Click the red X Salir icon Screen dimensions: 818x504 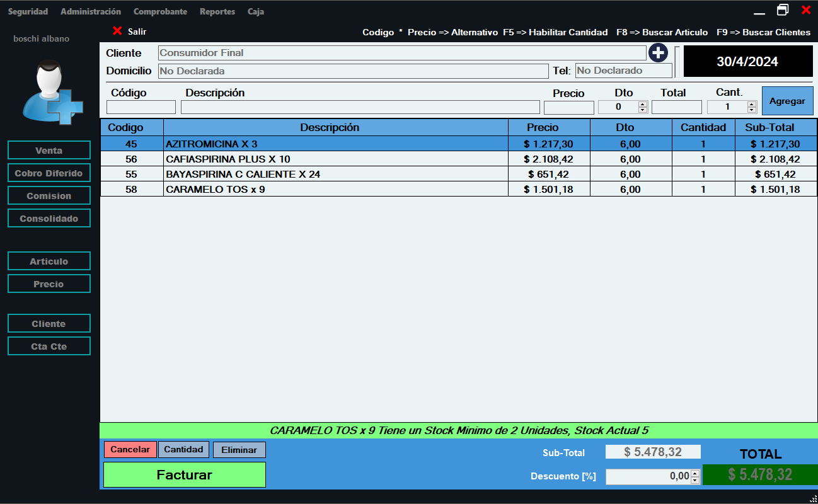117,31
